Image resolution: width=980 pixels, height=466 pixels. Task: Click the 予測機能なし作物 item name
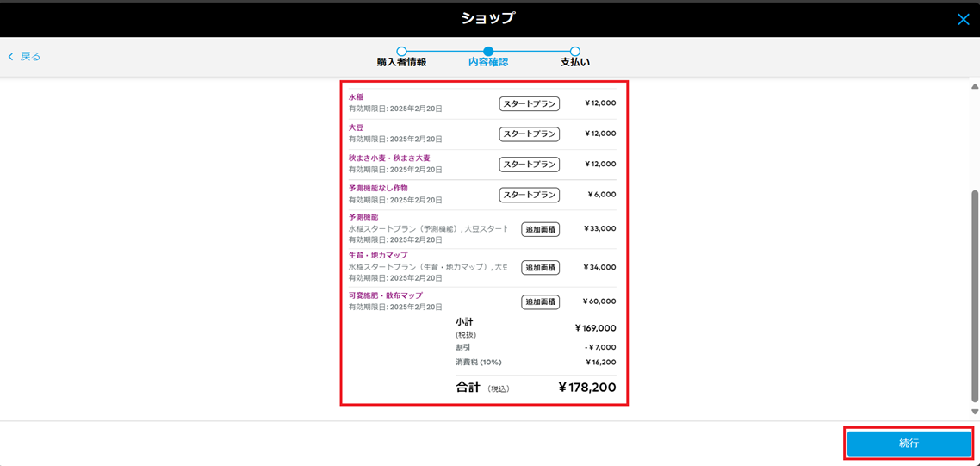pyautogui.click(x=378, y=188)
